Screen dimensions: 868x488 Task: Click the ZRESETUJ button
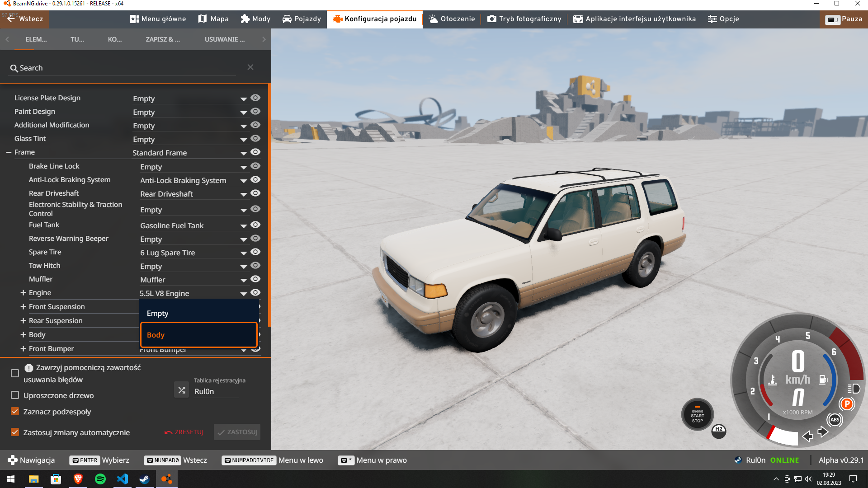pyautogui.click(x=184, y=432)
